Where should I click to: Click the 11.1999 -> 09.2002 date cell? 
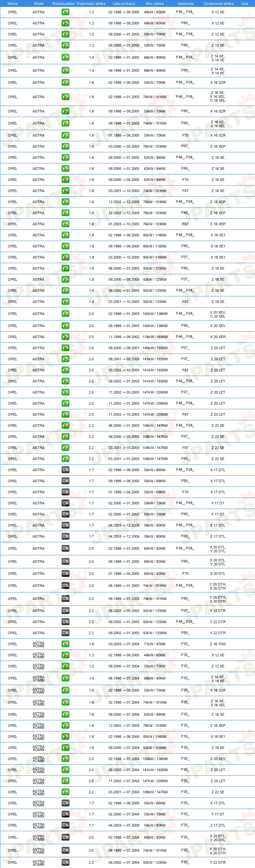[124, 337]
